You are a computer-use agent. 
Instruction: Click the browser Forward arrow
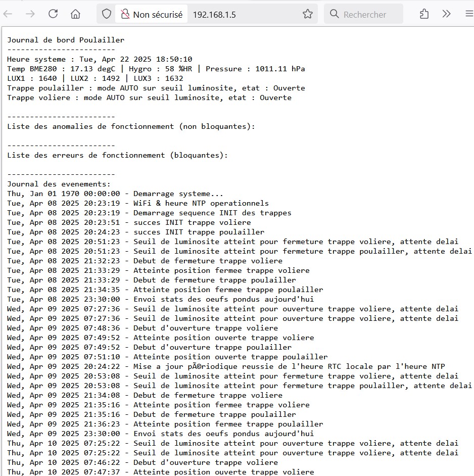point(30,14)
